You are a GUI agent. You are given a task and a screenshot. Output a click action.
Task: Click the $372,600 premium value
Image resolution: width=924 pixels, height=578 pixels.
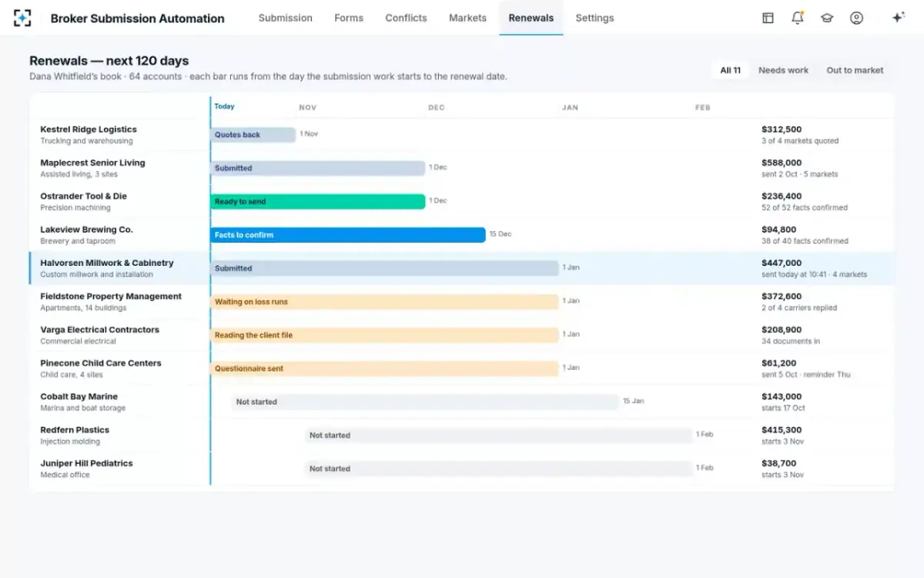[x=782, y=296]
